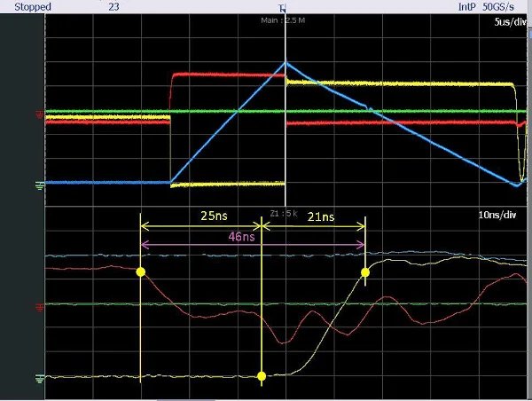This screenshot has height=401, width=532.
Task: Click the Stopped acquisition status label
Action: click(x=32, y=6)
